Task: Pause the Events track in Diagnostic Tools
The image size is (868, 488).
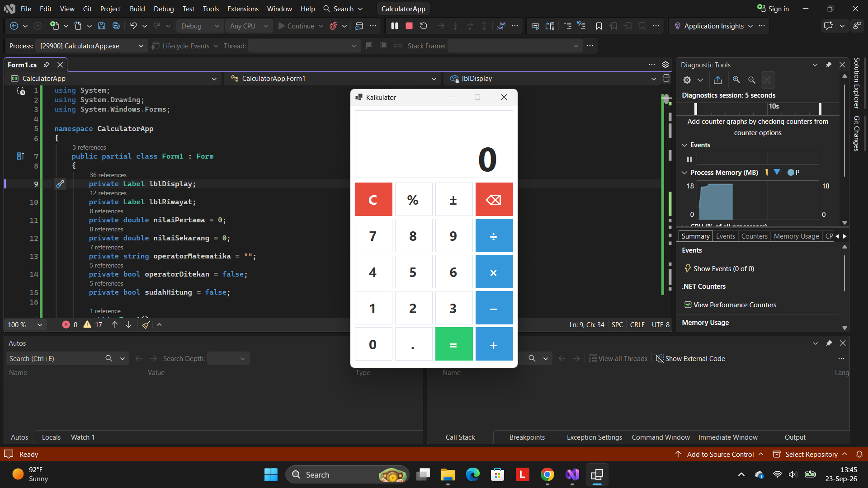Action: (689, 159)
